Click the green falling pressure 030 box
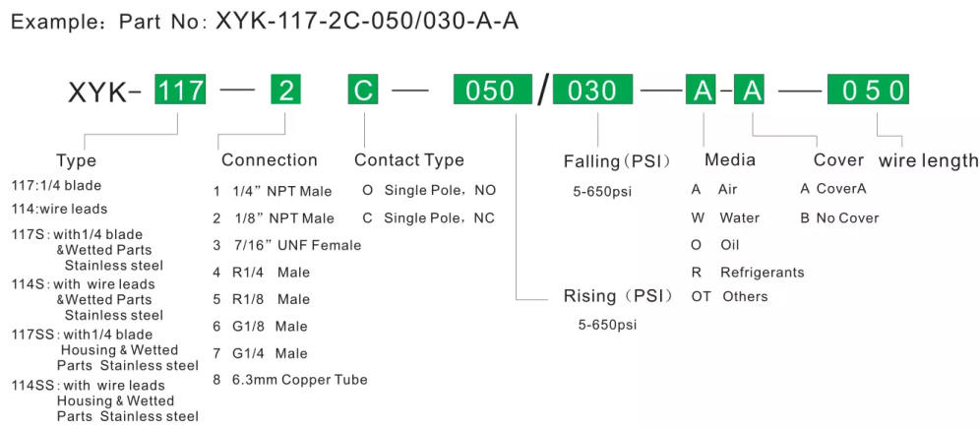Image resolution: width=980 pixels, height=429 pixels. [x=592, y=91]
